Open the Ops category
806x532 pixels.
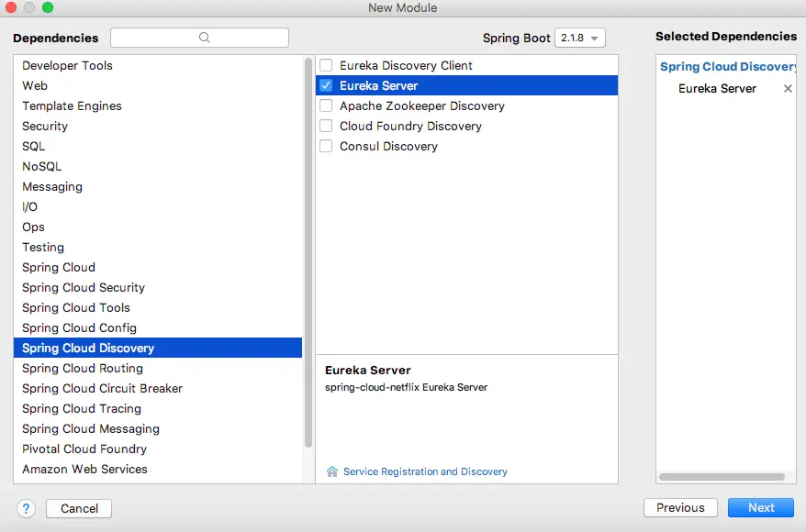[x=158, y=227]
